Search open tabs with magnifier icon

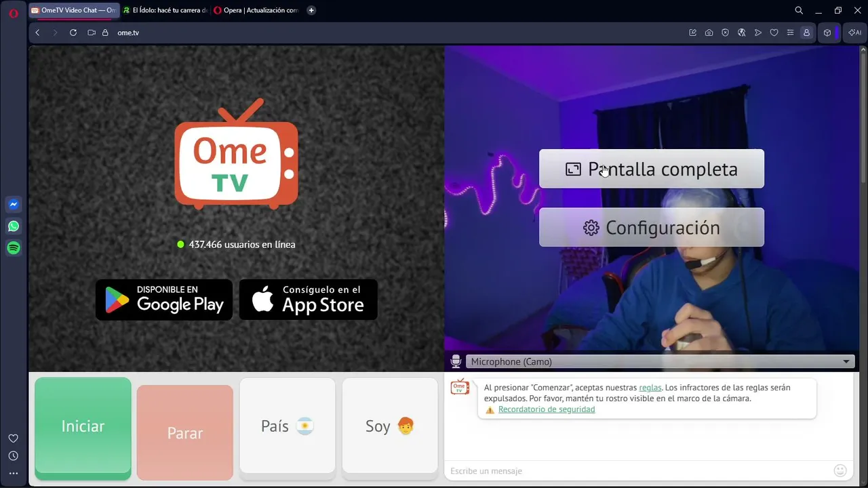pyautogui.click(x=799, y=10)
